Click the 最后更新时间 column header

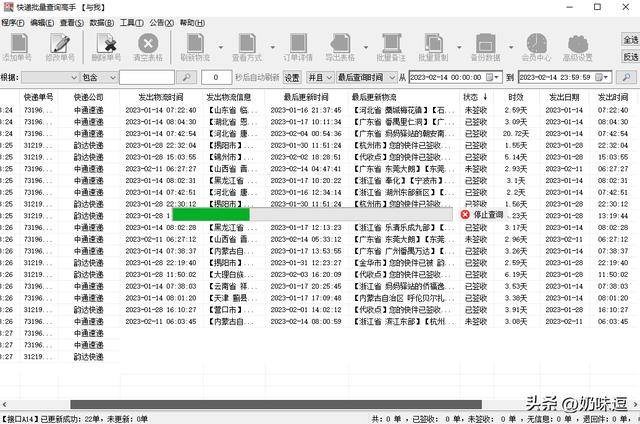point(306,97)
